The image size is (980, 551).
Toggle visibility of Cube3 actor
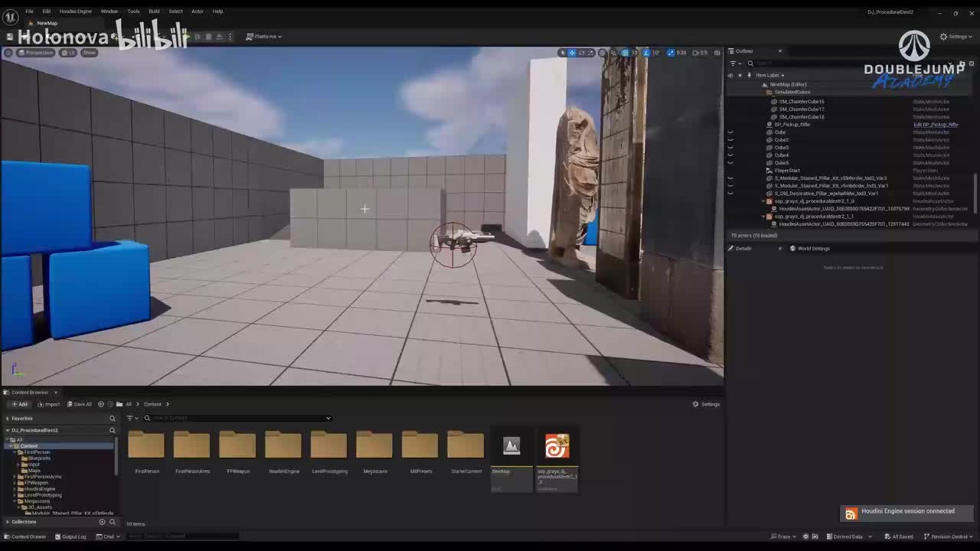(730, 148)
